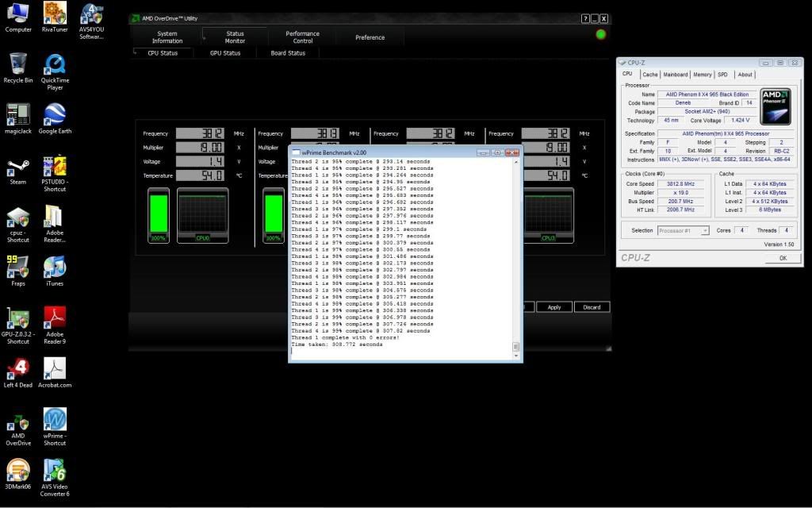Image resolution: width=812 pixels, height=508 pixels.
Task: Select the cpuz Shortcut icon
Action: [x=18, y=225]
